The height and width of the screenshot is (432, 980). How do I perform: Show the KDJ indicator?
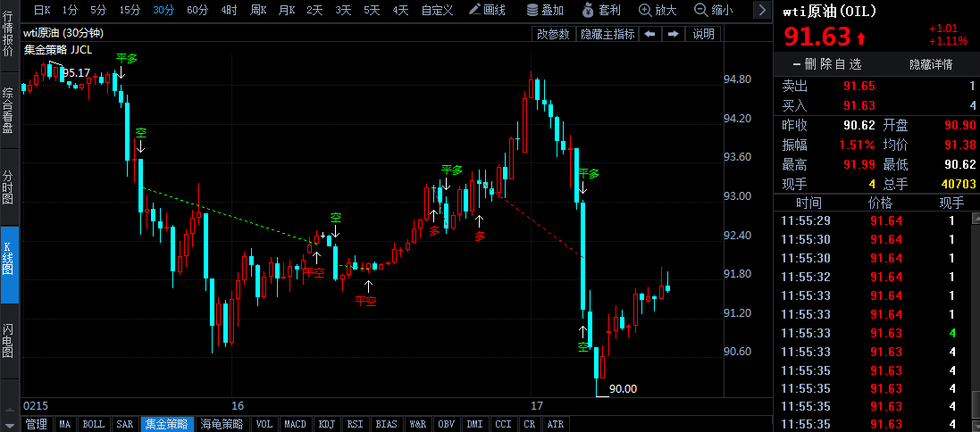tap(327, 425)
